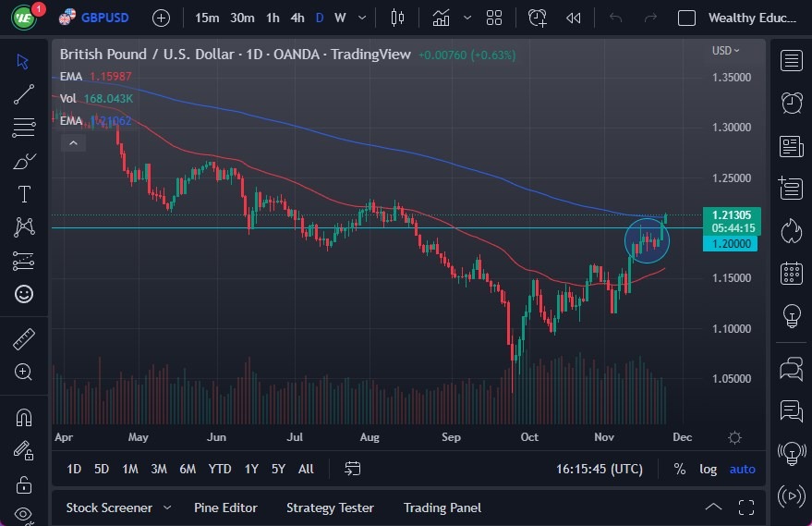Image resolution: width=812 pixels, height=526 pixels.
Task: Open the Pine Editor tab
Action: pos(225,508)
